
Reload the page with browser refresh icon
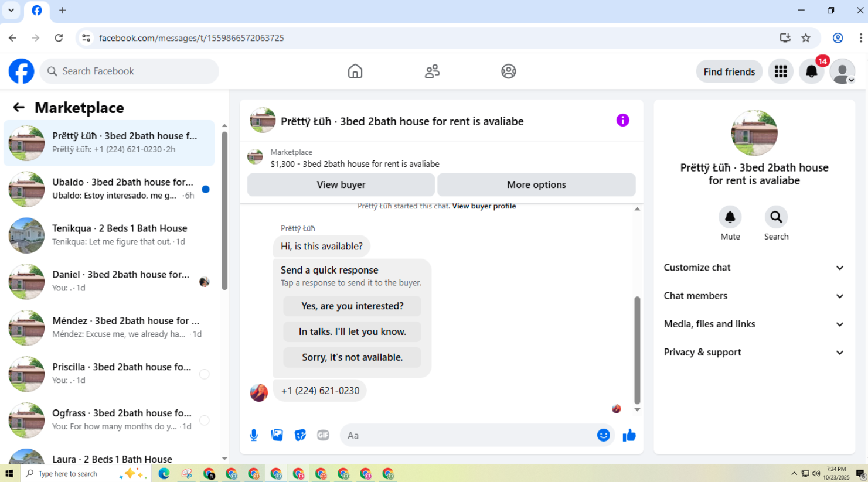pyautogui.click(x=59, y=38)
